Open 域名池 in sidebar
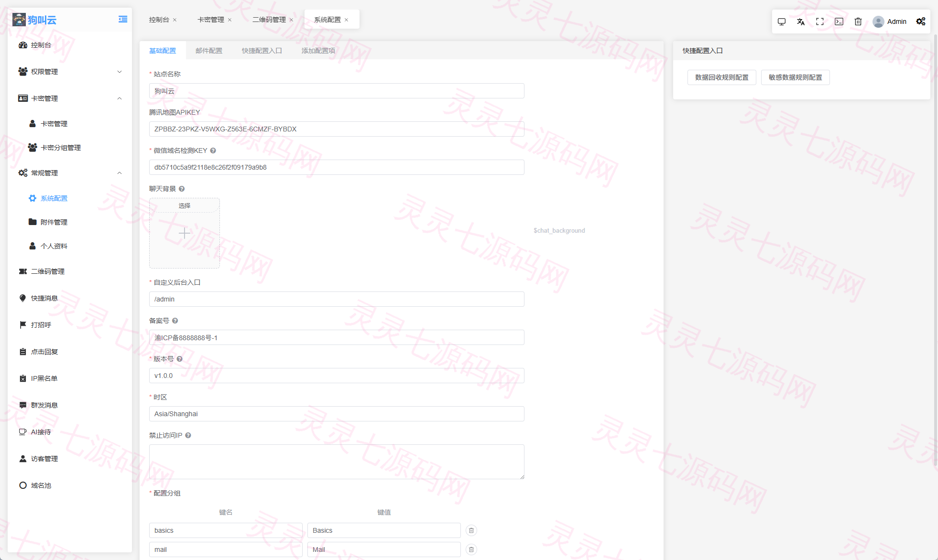Screen dimensions: 938x560 [x=70, y=485]
